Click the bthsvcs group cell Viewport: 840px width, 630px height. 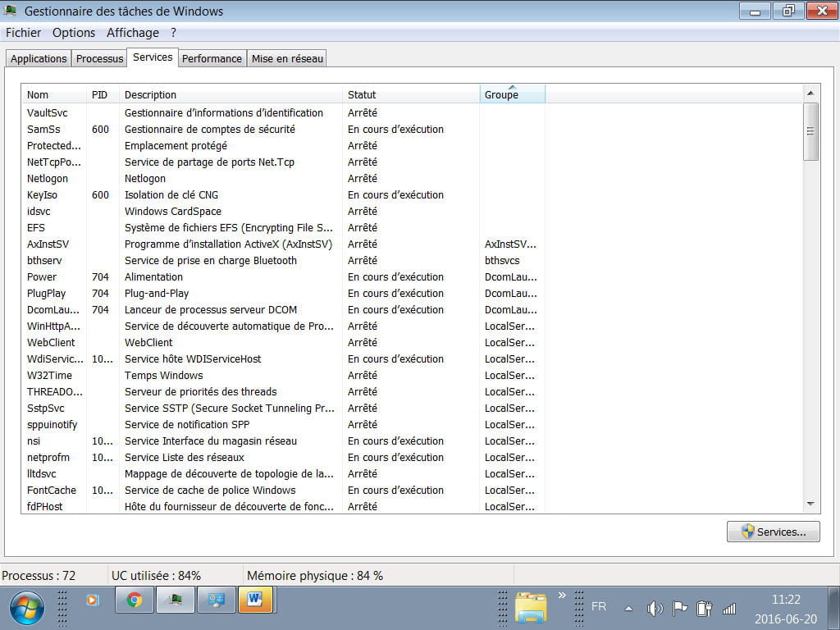click(x=502, y=260)
